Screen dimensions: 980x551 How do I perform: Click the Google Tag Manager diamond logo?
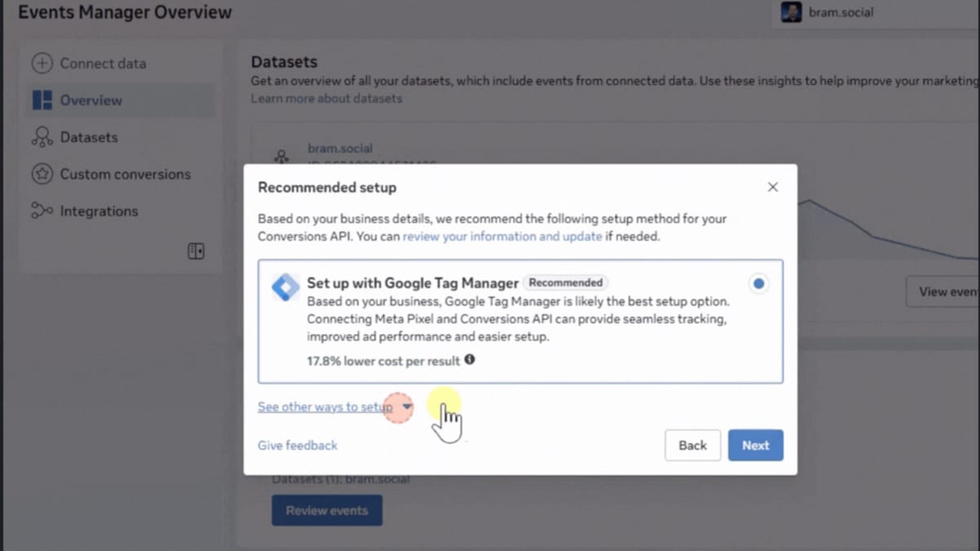click(x=284, y=287)
